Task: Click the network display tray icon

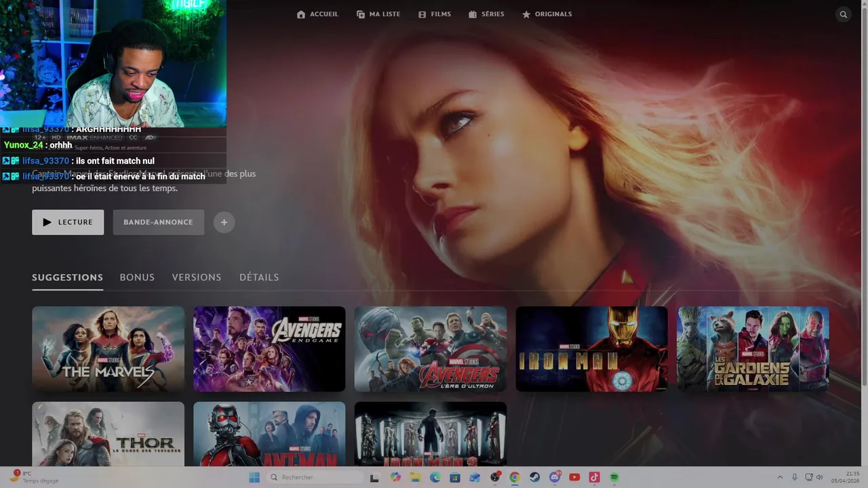Action: pos(810,478)
